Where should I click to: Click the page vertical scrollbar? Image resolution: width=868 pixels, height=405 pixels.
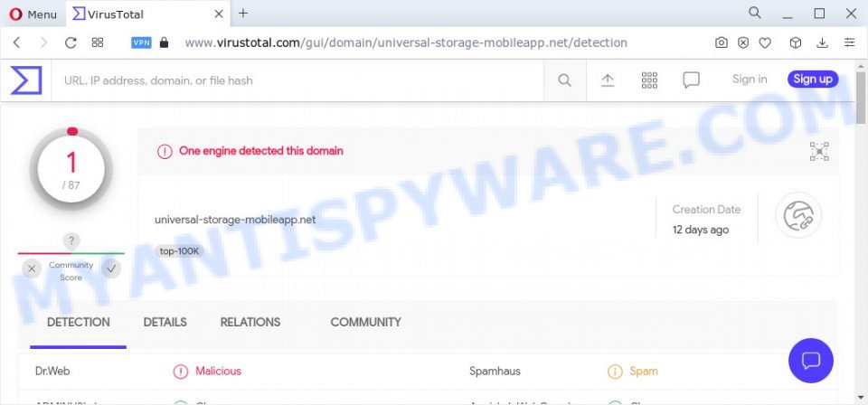[x=861, y=232]
